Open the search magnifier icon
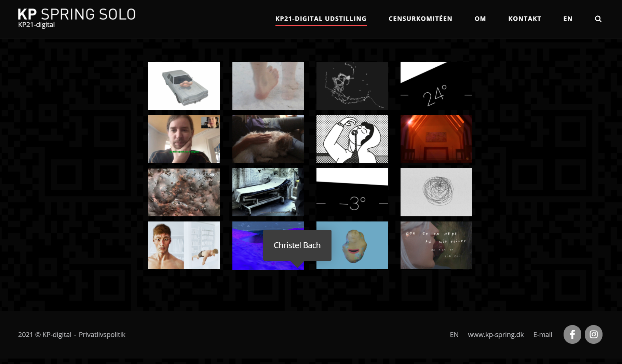Screen dimensions: 622x364 (x=598, y=19)
